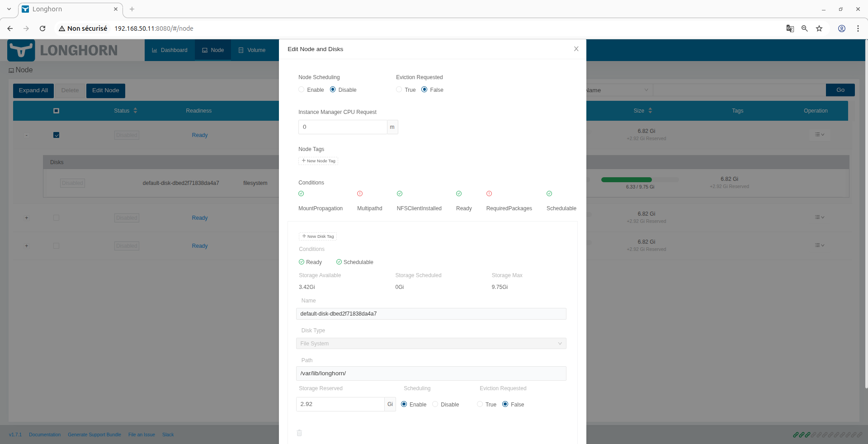Close the Edit Node and Disks dialog

coord(576,49)
